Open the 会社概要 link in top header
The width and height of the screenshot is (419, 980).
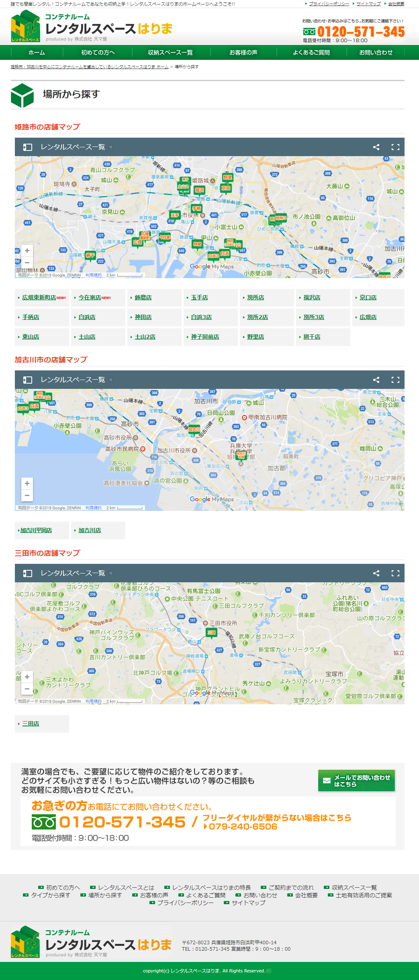[x=396, y=4]
